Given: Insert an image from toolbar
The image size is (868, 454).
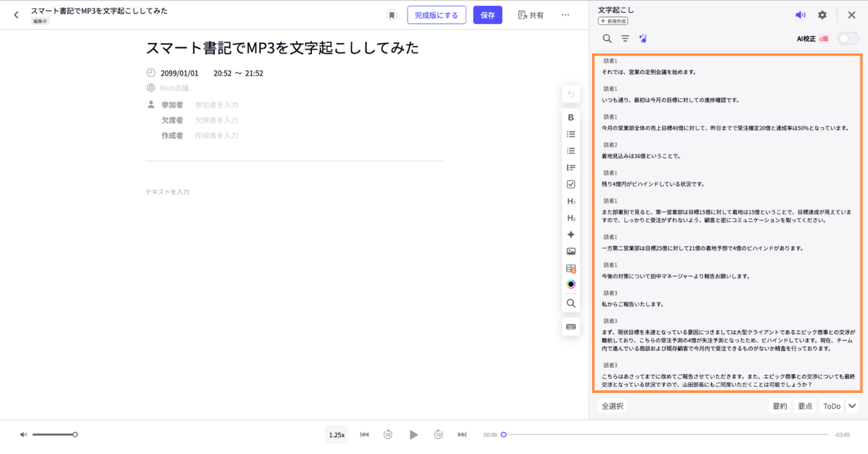Looking at the screenshot, I should (571, 251).
